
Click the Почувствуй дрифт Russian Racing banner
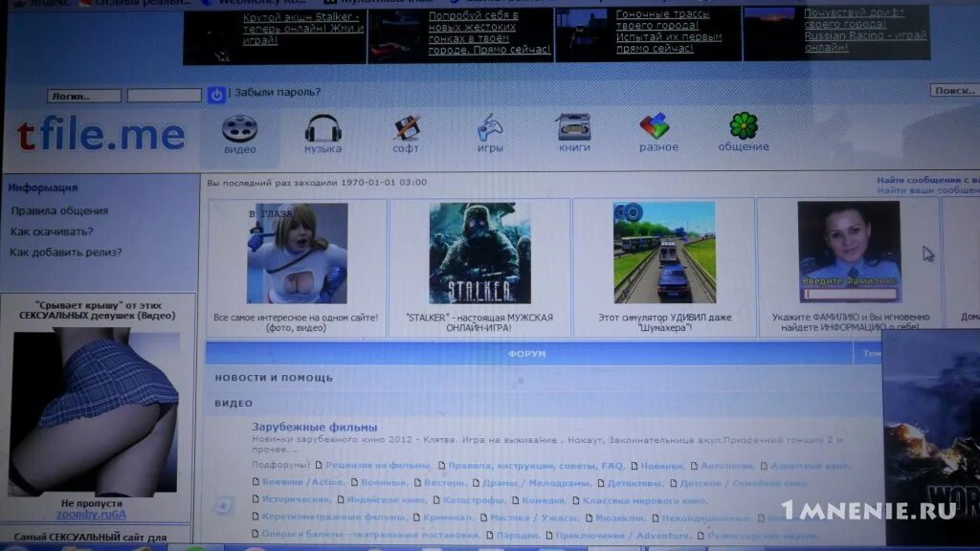(865, 30)
